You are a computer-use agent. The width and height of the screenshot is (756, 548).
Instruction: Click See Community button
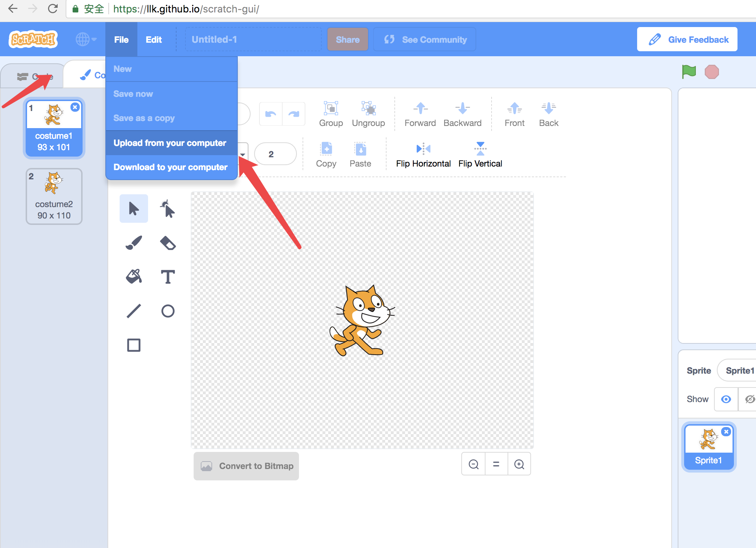point(425,39)
